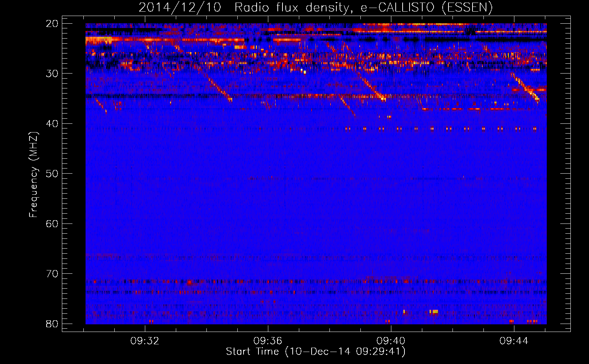Click the 80 MHz frequency tick label
This screenshot has height=364, width=589.
click(52, 324)
